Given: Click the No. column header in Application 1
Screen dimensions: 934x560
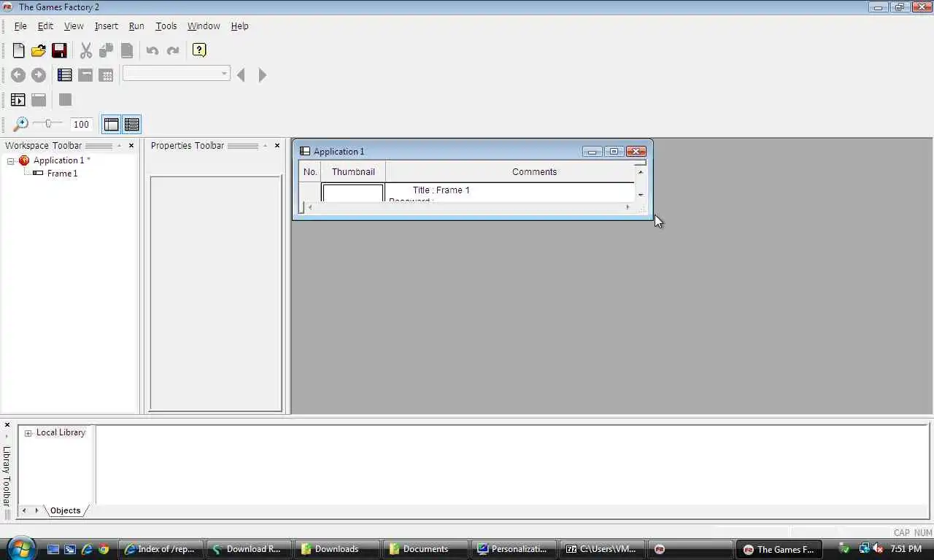Looking at the screenshot, I should (x=310, y=172).
